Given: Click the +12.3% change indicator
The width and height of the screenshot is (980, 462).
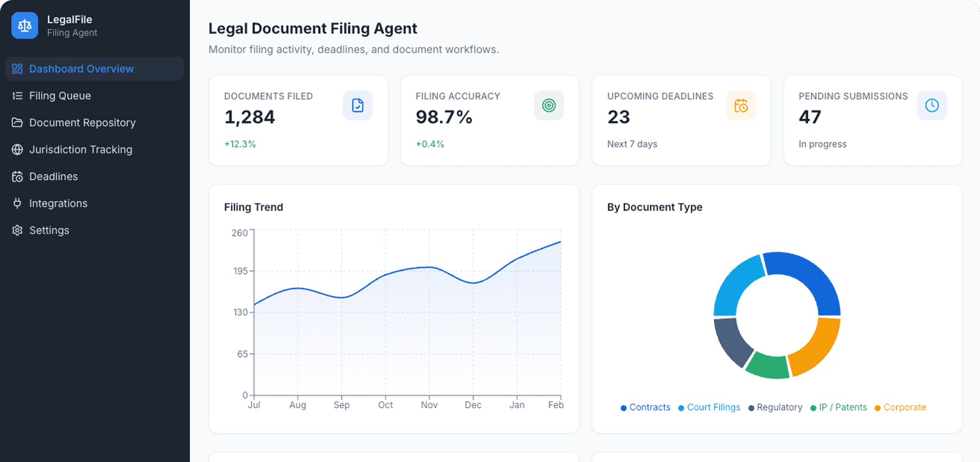Looking at the screenshot, I should [x=240, y=144].
